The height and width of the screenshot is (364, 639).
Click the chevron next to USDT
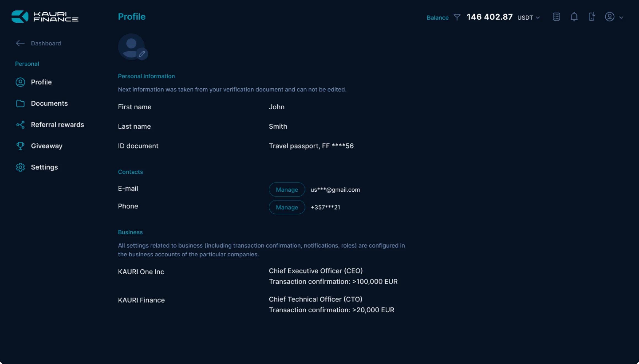(538, 18)
